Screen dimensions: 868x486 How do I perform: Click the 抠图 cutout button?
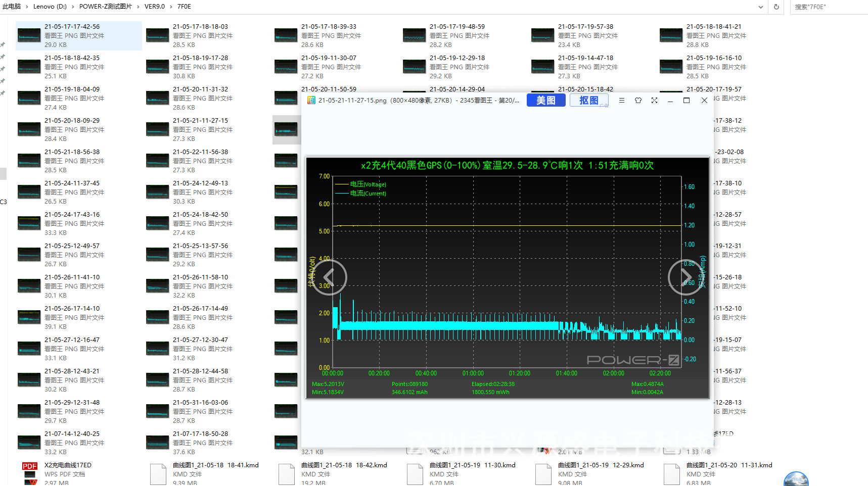(x=589, y=100)
